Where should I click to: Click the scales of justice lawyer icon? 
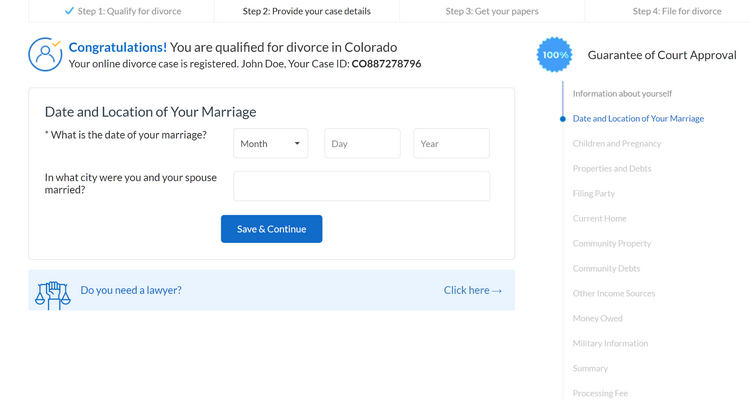(x=53, y=294)
